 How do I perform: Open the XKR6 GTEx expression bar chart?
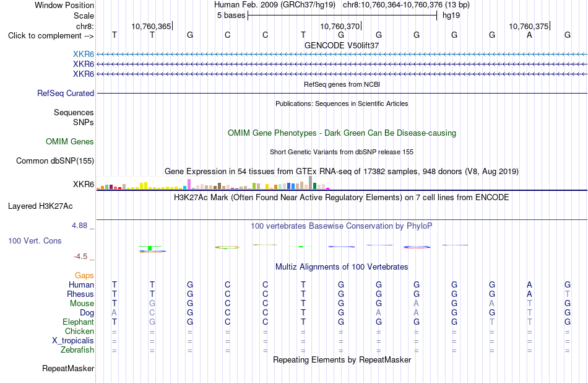tap(213, 183)
